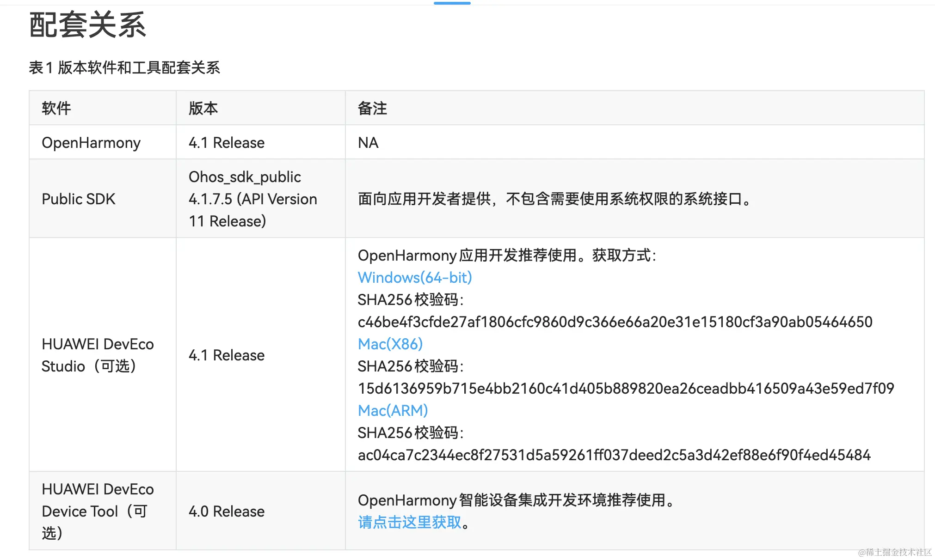
Task: Open the Mac(X86) download link
Action: click(390, 344)
